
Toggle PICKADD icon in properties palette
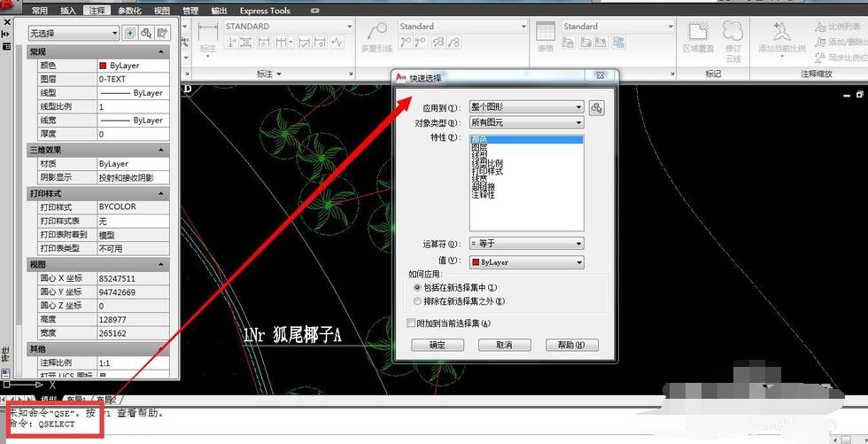click(x=129, y=33)
